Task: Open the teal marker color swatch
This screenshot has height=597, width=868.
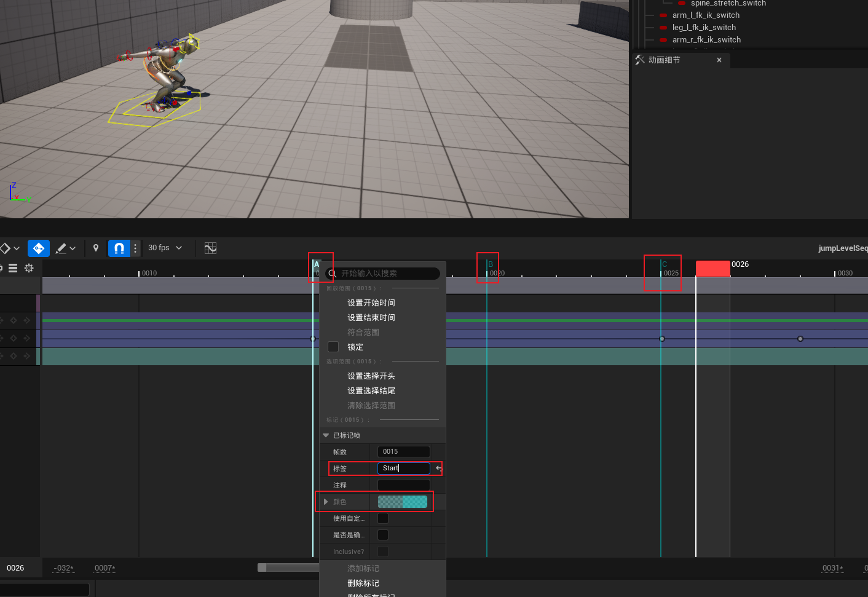Action: coord(403,502)
